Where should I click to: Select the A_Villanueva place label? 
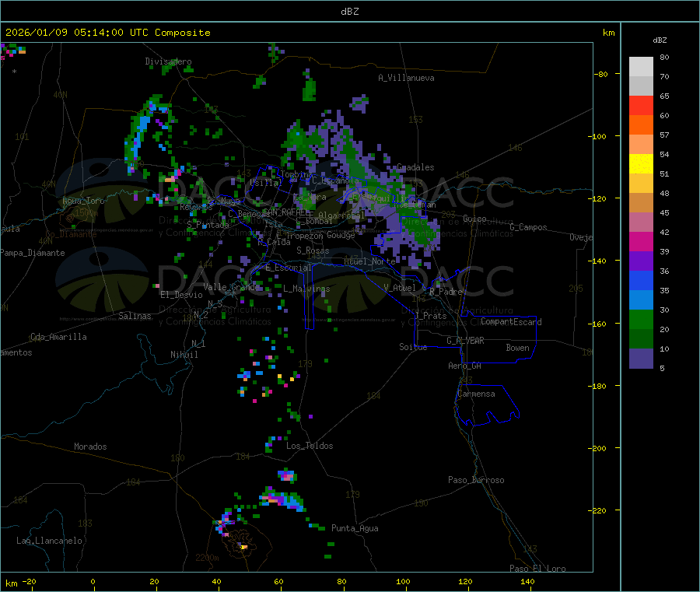click(x=406, y=78)
